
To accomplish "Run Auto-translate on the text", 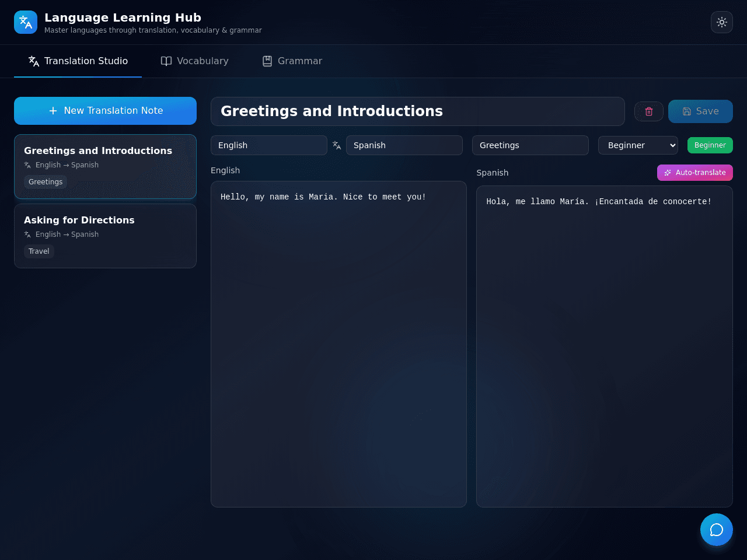I will point(695,173).
